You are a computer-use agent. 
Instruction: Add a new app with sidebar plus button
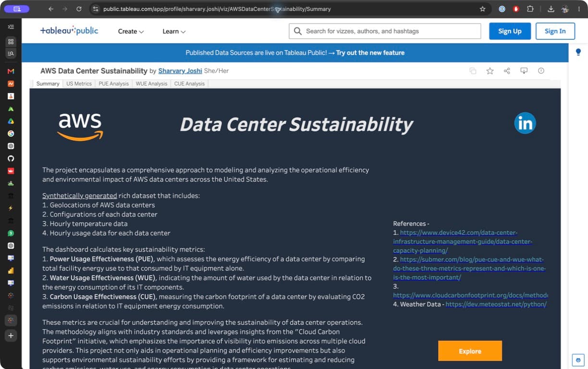(11, 335)
